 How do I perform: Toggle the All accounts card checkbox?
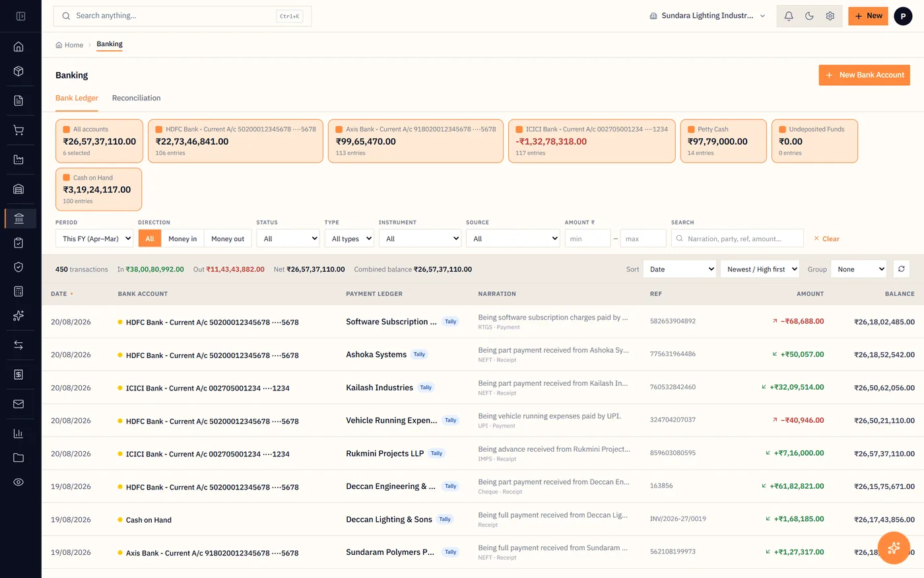click(67, 129)
